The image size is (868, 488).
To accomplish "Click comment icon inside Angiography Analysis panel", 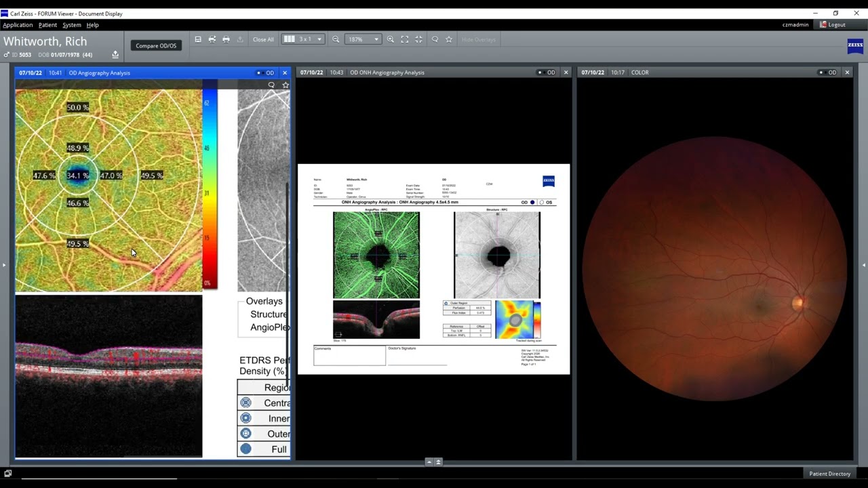I will coord(271,85).
